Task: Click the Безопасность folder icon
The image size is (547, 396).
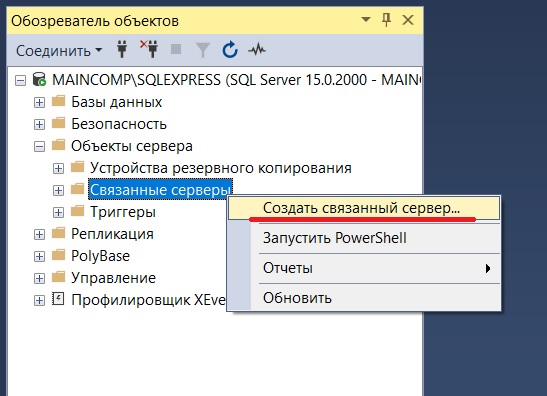Action: point(59,123)
